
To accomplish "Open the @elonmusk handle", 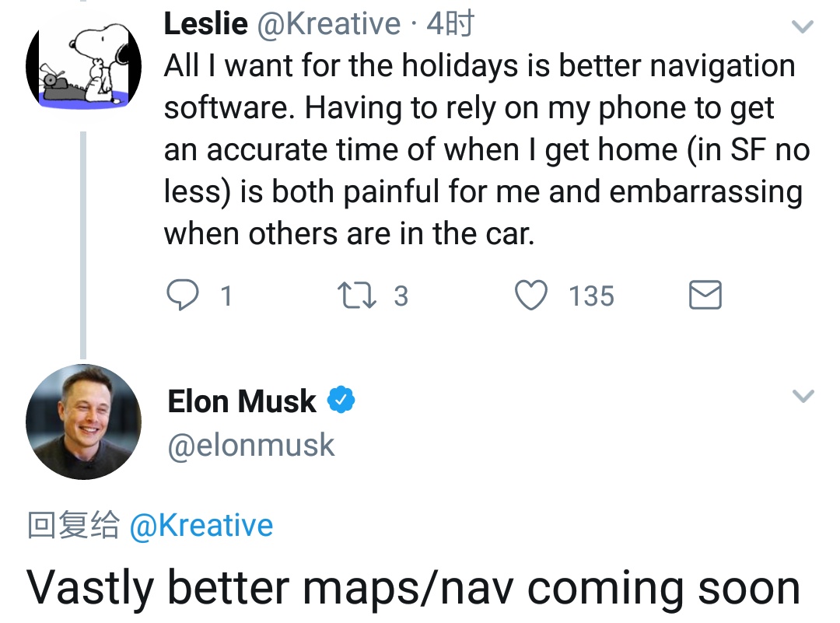I will 251,445.
